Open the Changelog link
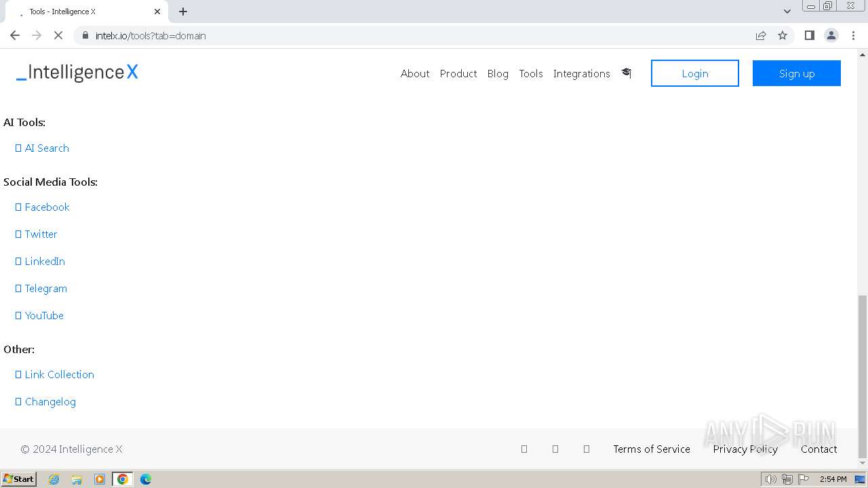This screenshot has width=868, height=488. coord(45,401)
